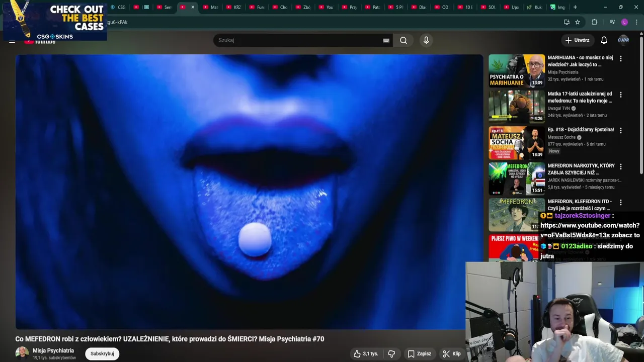Switch to the KRZ browser tab

point(233,7)
